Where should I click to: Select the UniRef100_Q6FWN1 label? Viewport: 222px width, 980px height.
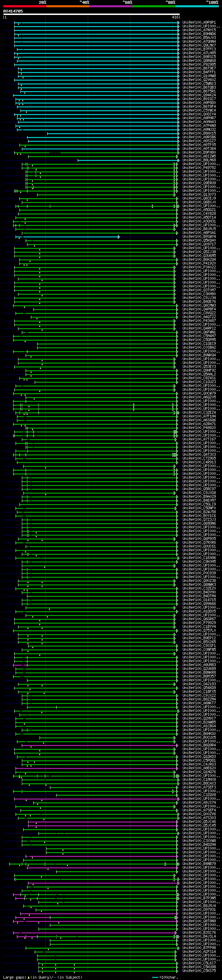pyautogui.click(x=199, y=332)
